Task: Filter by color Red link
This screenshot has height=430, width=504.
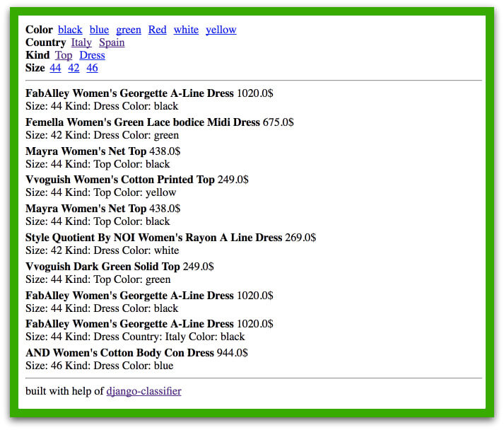Action: [x=157, y=30]
